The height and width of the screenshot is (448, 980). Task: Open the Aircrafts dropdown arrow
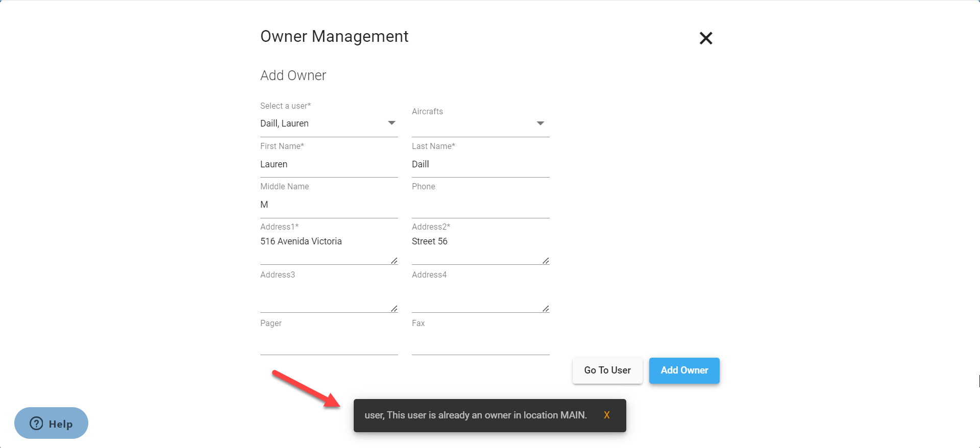coord(540,123)
